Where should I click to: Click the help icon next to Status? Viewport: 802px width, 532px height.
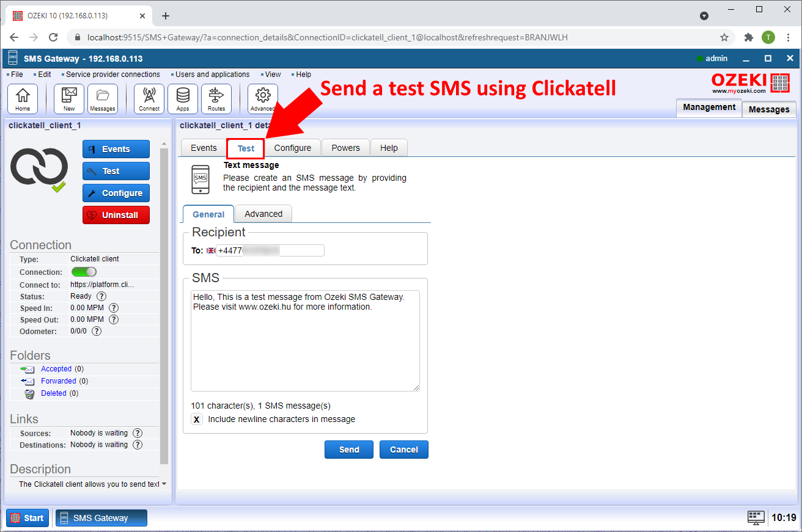101,296
